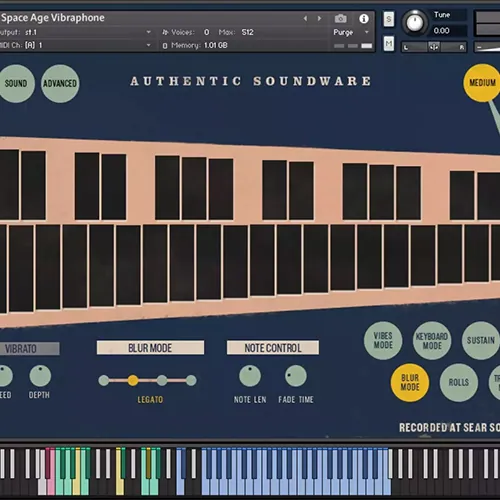
Task: Toggle the yellow BLUR MODE circle button
Action: coord(410,382)
